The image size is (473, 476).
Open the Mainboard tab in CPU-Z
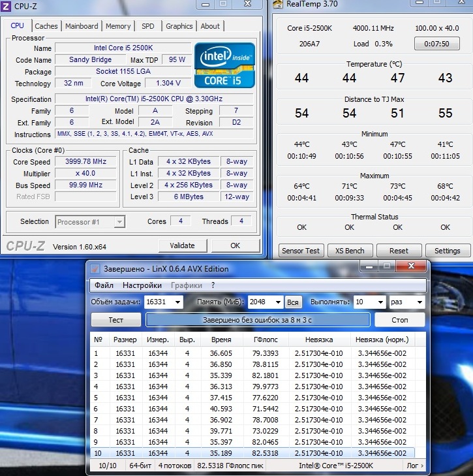tap(82, 26)
